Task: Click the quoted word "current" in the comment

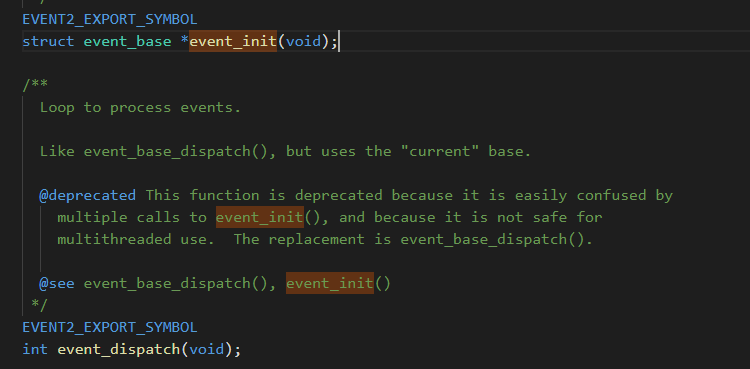Action: coord(440,151)
